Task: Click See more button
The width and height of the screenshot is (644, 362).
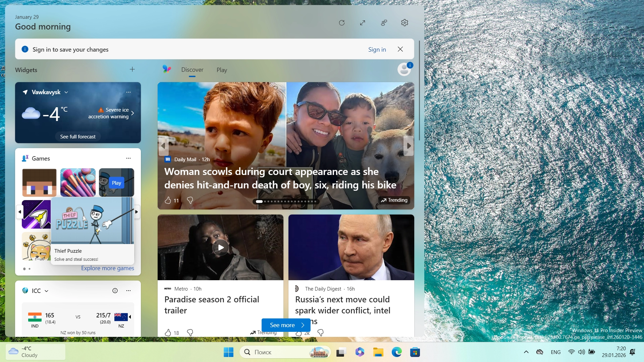Action: (x=286, y=325)
